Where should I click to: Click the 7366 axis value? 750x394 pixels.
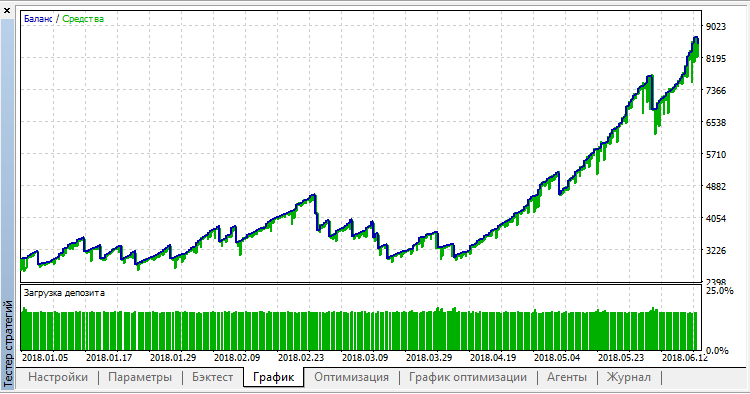716,91
